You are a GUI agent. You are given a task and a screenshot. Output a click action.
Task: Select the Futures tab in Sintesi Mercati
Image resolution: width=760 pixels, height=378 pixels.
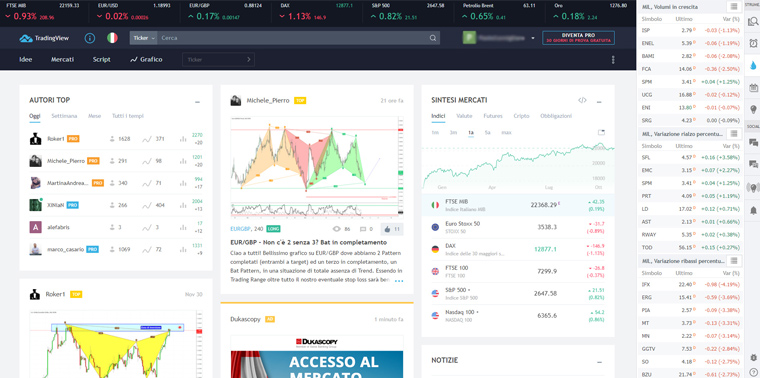[x=493, y=116]
